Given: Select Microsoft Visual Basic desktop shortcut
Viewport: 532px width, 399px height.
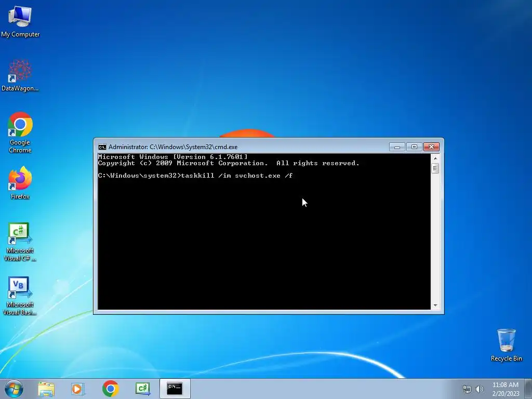Looking at the screenshot, I should pos(20,296).
